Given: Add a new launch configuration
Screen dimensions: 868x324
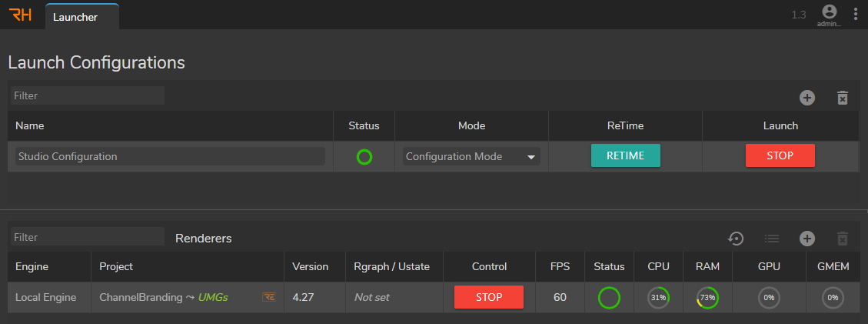Looking at the screenshot, I should 806,98.
